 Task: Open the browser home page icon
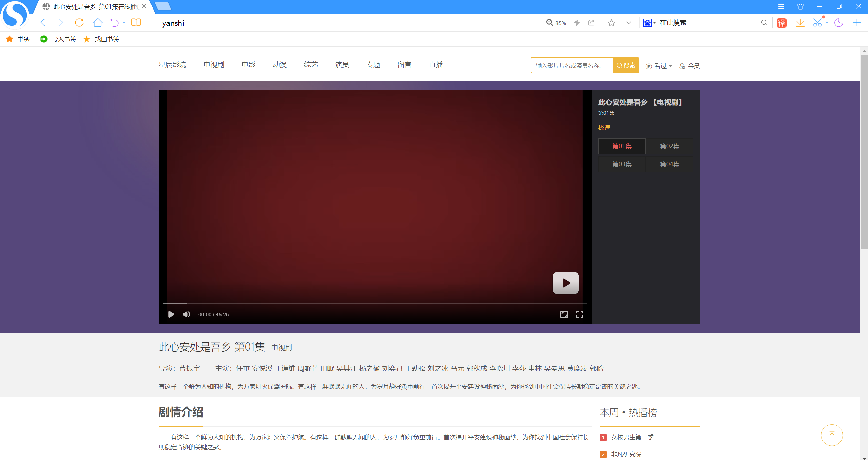click(x=98, y=23)
